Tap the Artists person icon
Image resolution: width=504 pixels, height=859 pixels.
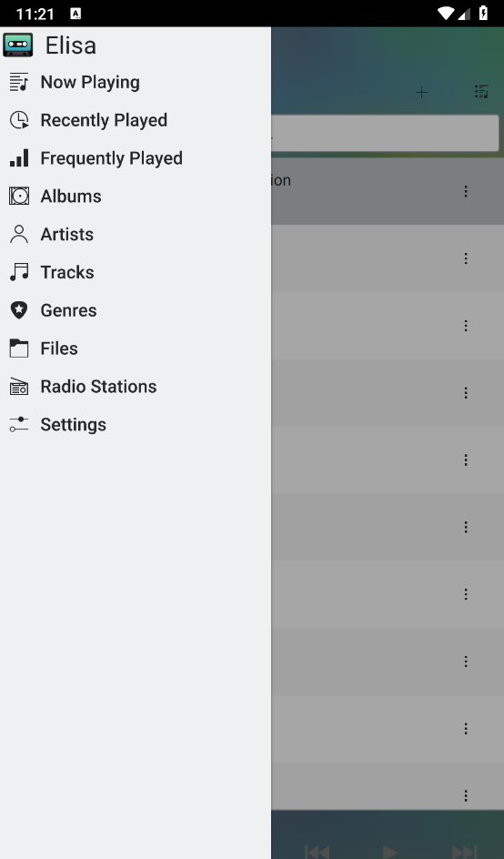click(18, 234)
